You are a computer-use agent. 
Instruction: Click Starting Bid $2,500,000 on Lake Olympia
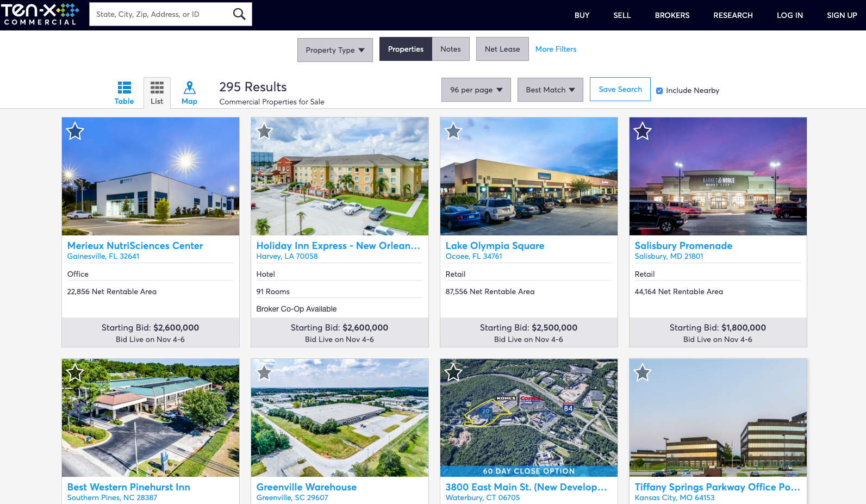(528, 328)
